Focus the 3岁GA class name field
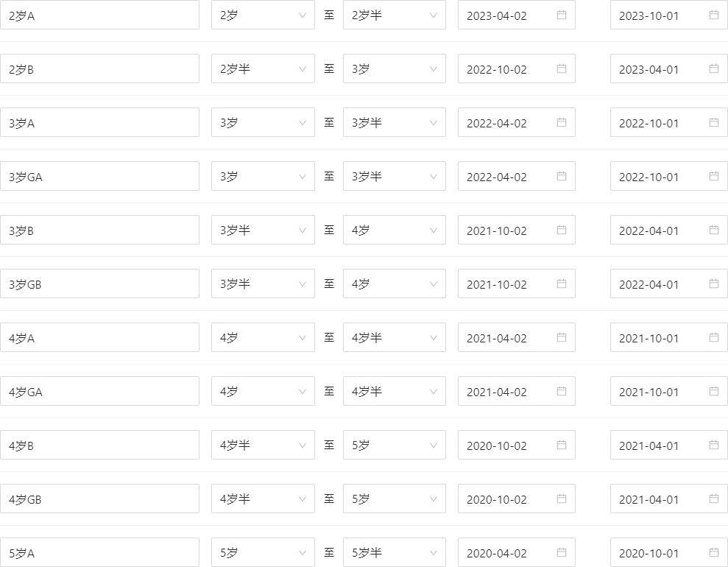728x567 pixels. pyautogui.click(x=99, y=176)
